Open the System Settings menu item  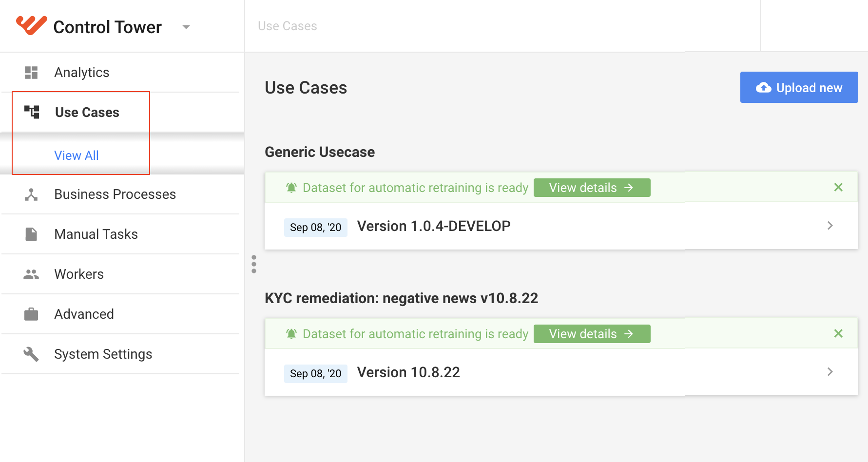[120, 354]
